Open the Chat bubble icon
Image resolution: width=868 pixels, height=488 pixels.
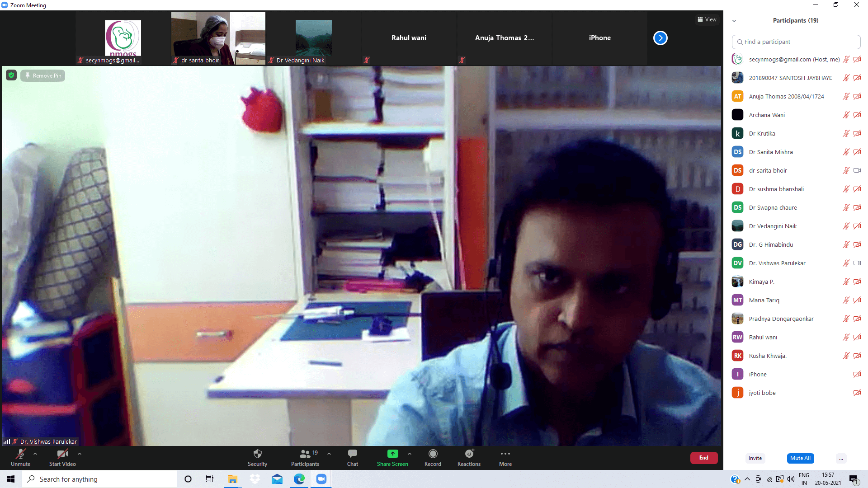(352, 454)
